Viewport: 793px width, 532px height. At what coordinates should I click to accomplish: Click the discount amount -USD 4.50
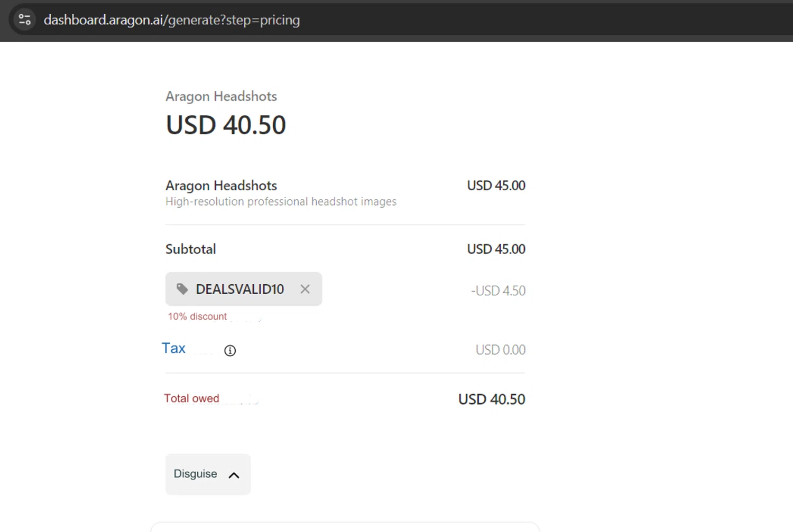point(498,291)
